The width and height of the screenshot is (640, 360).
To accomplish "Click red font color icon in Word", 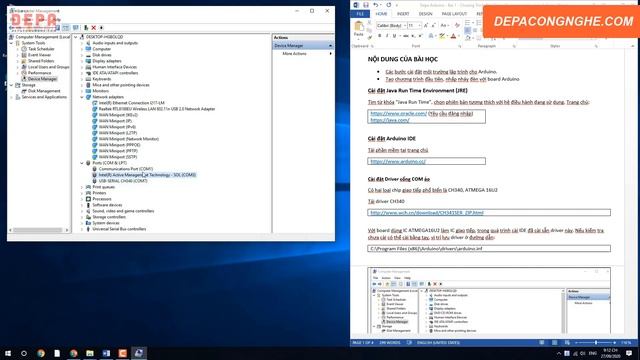I will [x=453, y=36].
